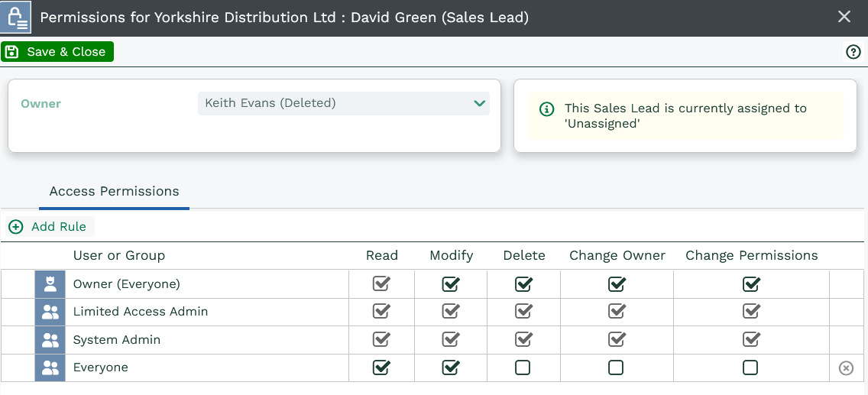868x395 pixels.
Task: Switch to the Access Permissions tab
Action: click(114, 192)
